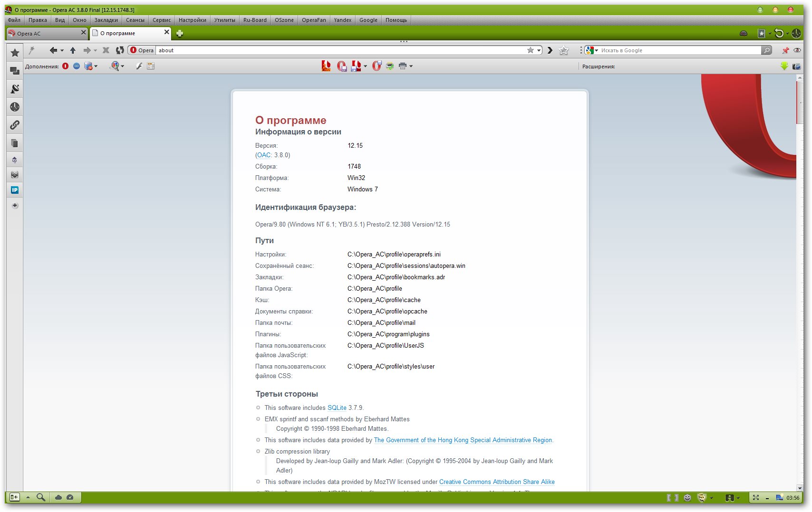
Task: Open the Закладки menu
Action: click(106, 20)
